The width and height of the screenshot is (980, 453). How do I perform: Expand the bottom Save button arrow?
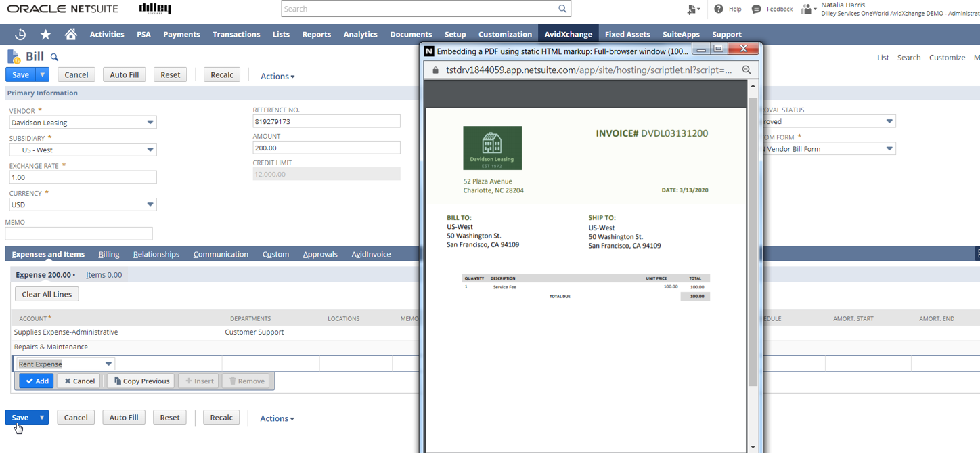click(41, 417)
